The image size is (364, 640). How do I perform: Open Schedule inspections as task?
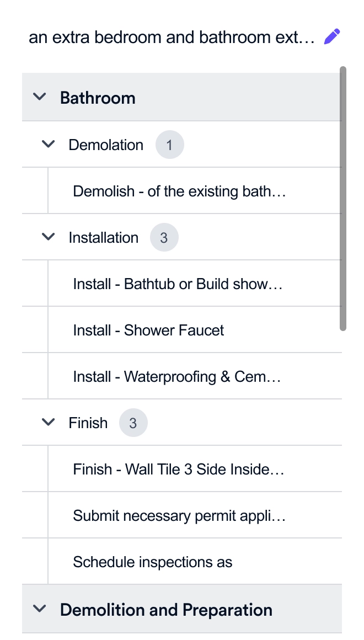coord(153,562)
